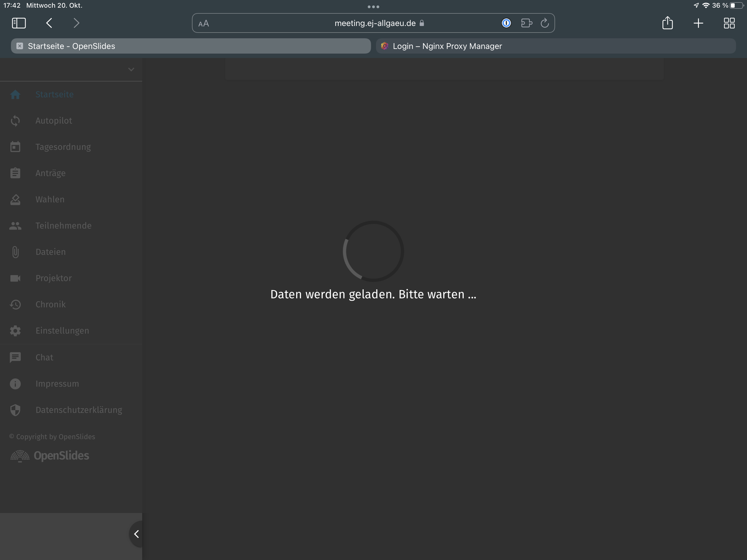Show Safari tab overview grid
This screenshot has height=560, width=747.
click(730, 23)
